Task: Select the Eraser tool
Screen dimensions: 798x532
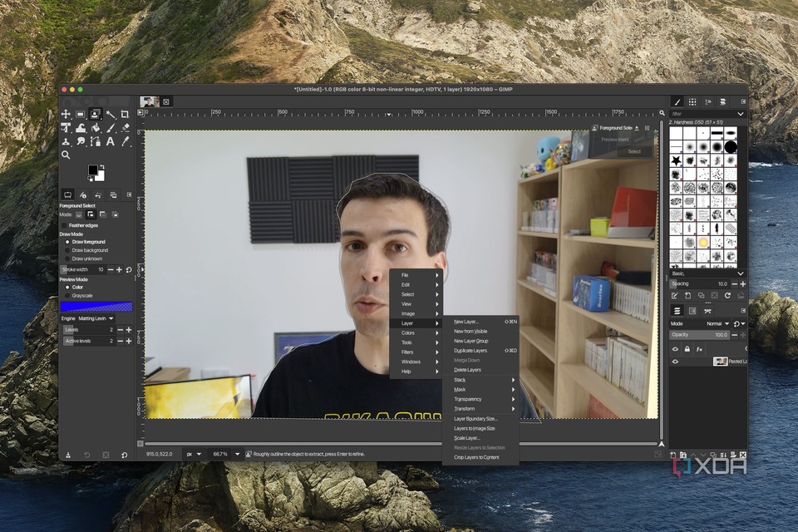Action: [x=126, y=128]
